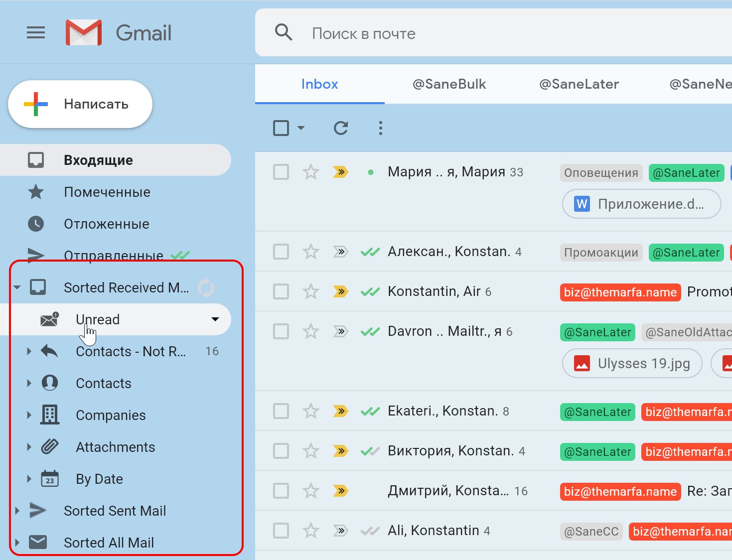This screenshot has height=560, width=732.
Task: Click biz@themarfa.name label on Konstantin, Air row
Action: [x=620, y=292]
